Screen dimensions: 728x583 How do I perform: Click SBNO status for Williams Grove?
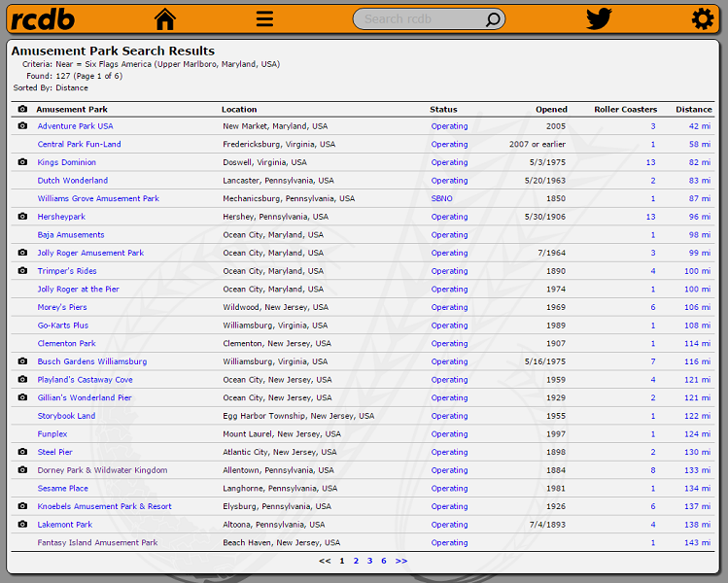tap(441, 198)
